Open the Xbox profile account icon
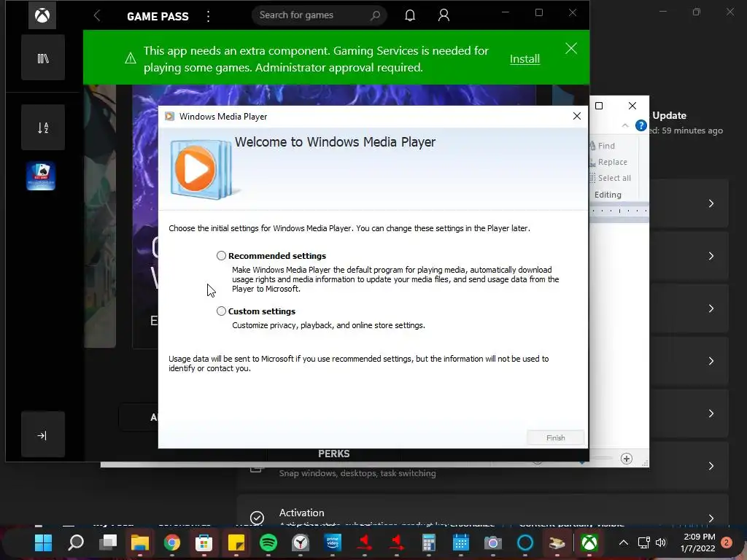Viewport: 747px width, 560px height. [x=444, y=15]
